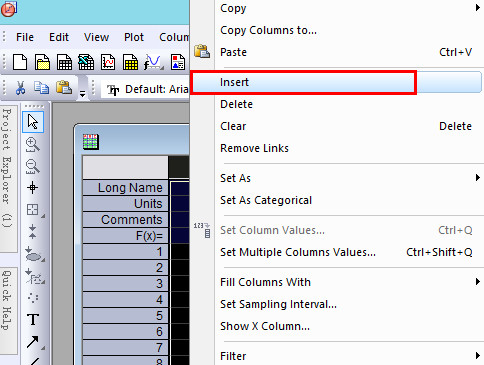Select the Units row header
The width and height of the screenshot is (484, 365).
point(125,203)
